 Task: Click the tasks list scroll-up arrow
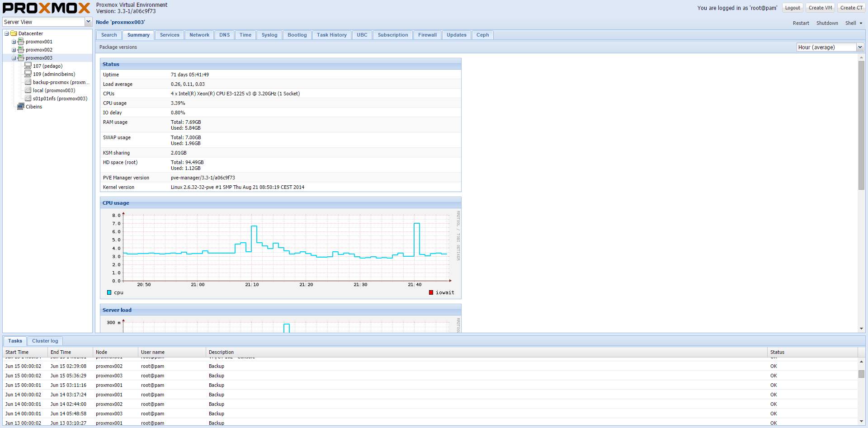[x=861, y=362]
